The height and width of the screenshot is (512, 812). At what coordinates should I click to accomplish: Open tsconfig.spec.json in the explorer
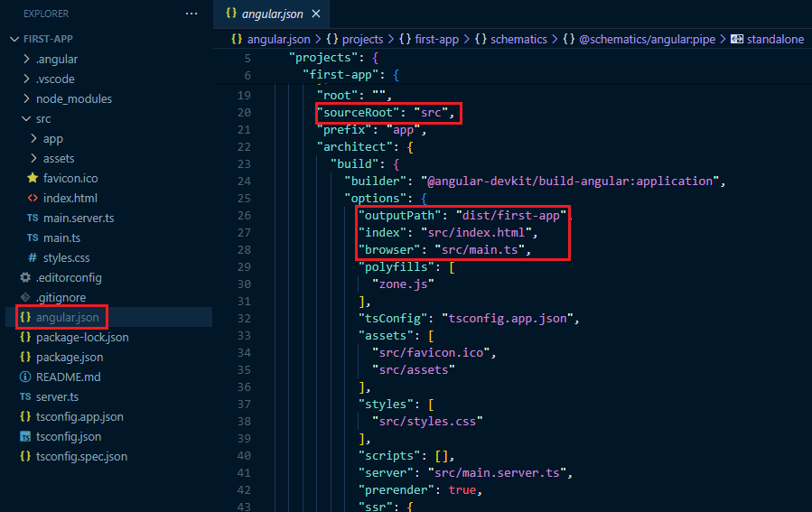point(81,457)
